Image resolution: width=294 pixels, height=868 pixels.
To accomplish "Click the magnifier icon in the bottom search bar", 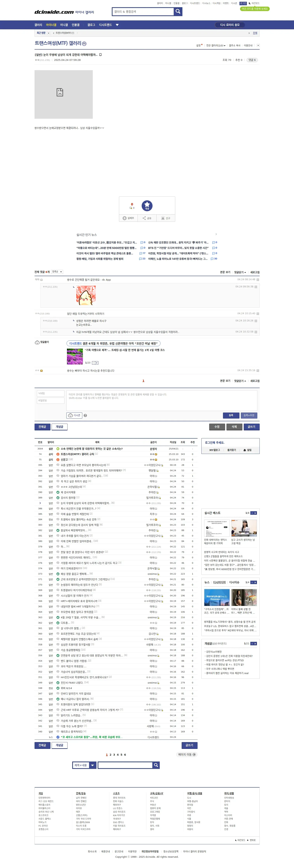I will [x=156, y=765].
